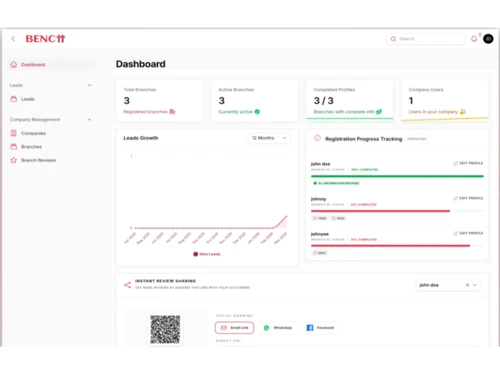
Task: Click john doe green progress bar
Action: coord(397,176)
